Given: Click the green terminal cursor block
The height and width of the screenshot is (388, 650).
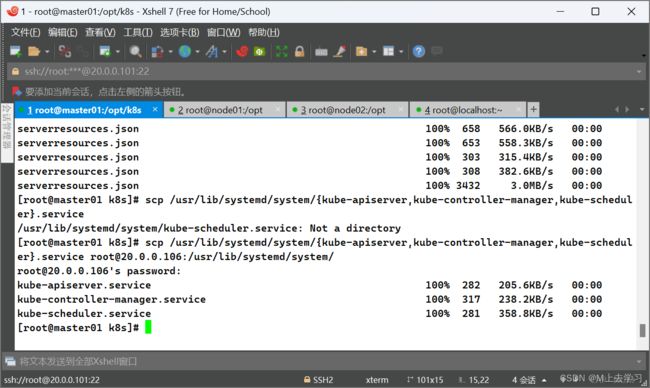Looking at the screenshot, I should coord(148,327).
